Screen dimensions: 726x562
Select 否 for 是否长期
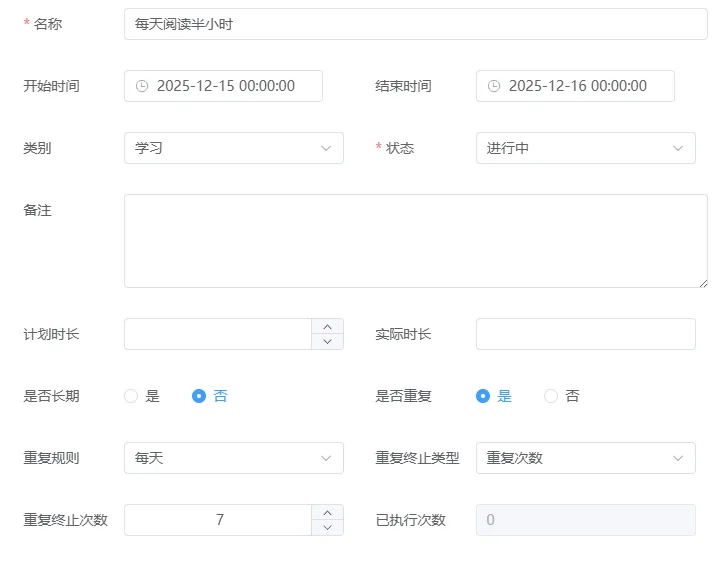coord(199,396)
